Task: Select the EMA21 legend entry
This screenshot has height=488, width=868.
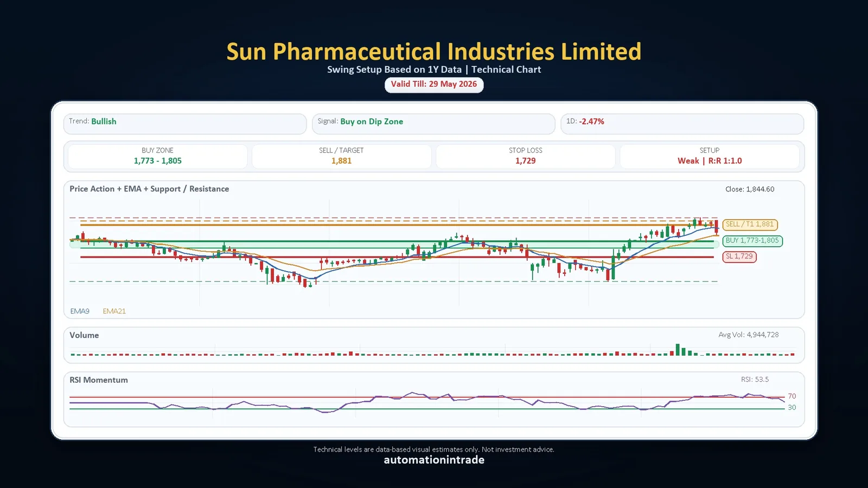Action: pyautogui.click(x=114, y=311)
